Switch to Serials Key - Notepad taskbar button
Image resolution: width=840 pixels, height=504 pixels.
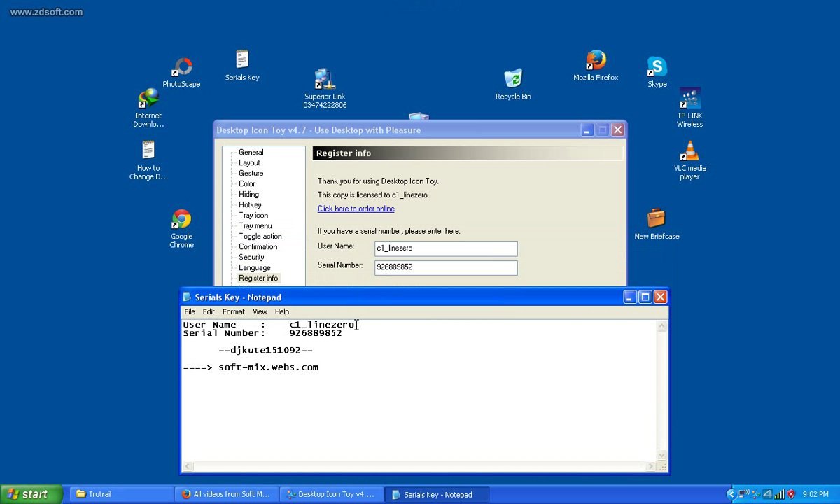click(437, 494)
